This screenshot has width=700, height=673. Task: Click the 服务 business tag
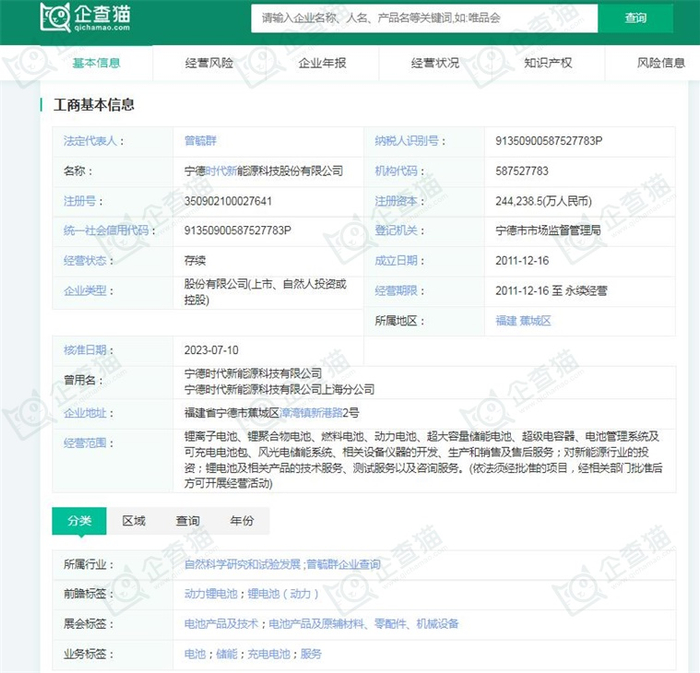(x=311, y=654)
